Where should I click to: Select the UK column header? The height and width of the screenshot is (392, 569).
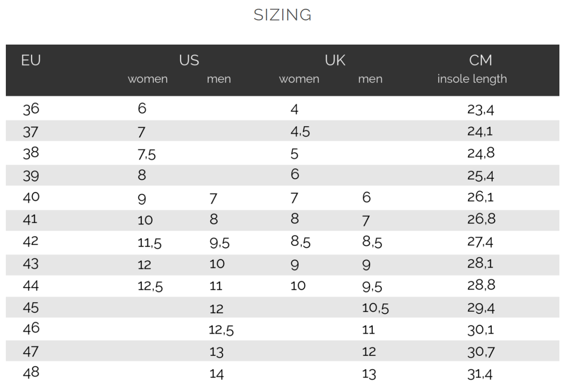335,60
